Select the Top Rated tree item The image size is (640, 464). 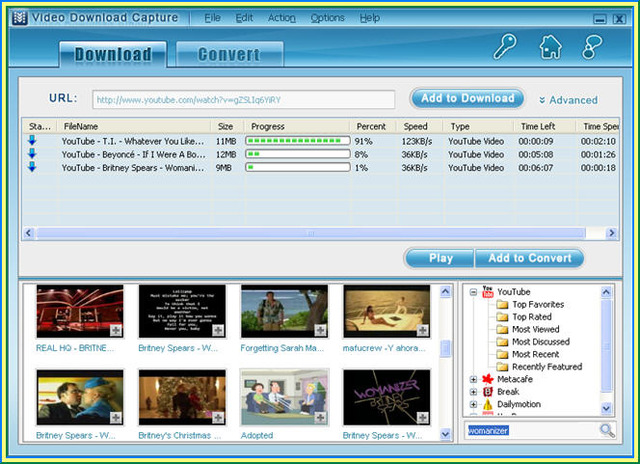coord(531,317)
